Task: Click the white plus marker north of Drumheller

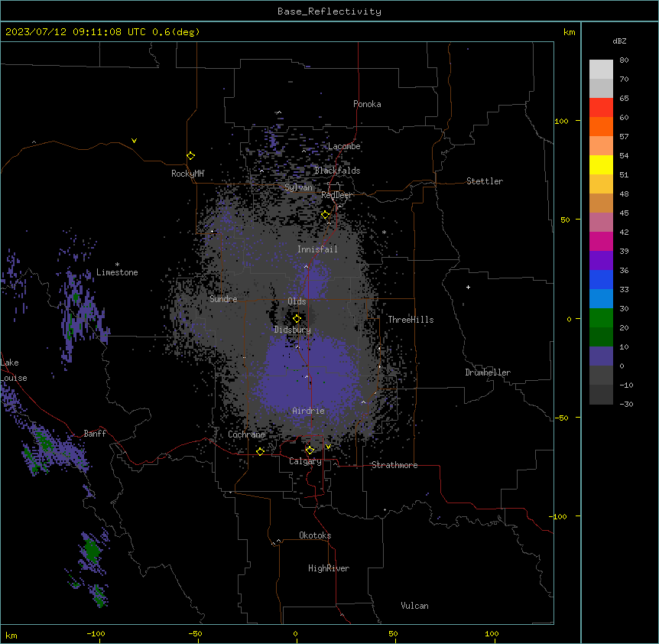Action: (468, 287)
